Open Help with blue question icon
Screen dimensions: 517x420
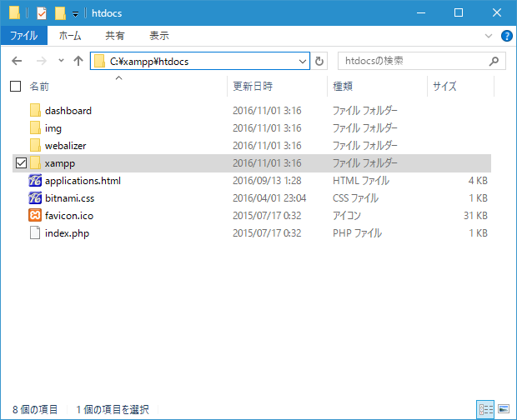pyautogui.click(x=506, y=36)
